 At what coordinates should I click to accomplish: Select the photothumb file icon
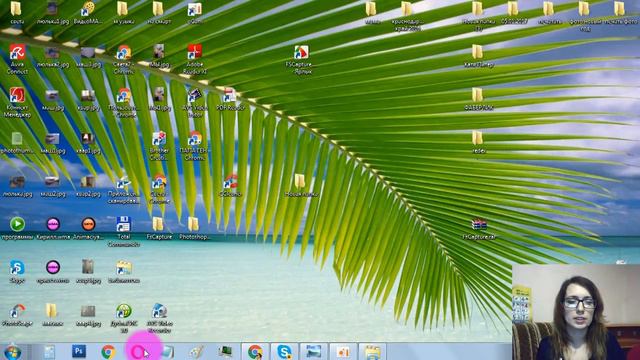click(x=17, y=142)
